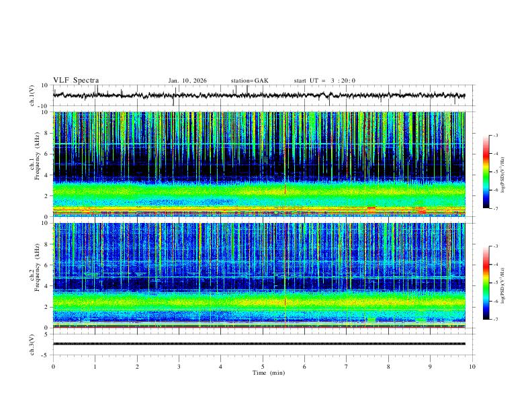Screen dimensions: 532x411
Task: Click the red spike near 5.5 min in ch.1 spectrogram
Action: tap(285, 189)
